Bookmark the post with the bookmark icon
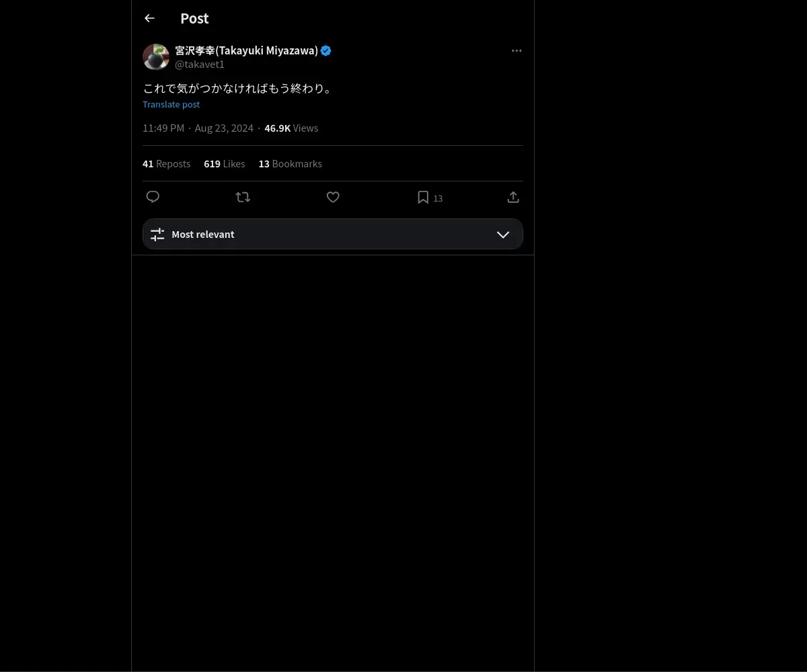The height and width of the screenshot is (672, 807). [x=423, y=197]
